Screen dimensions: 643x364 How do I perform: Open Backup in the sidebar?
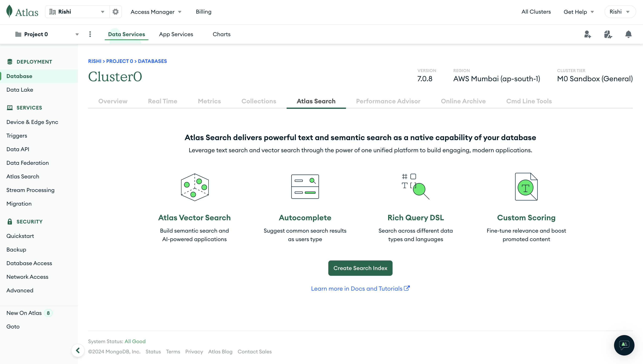(16, 249)
